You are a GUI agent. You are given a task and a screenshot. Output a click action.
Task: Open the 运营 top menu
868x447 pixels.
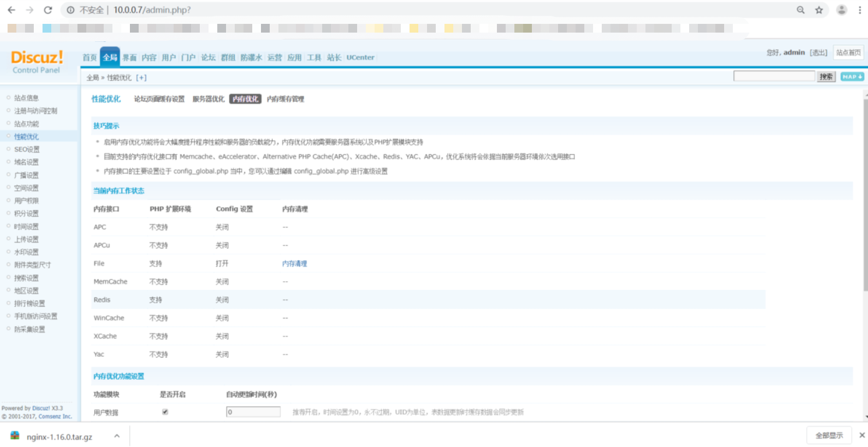pyautogui.click(x=275, y=58)
